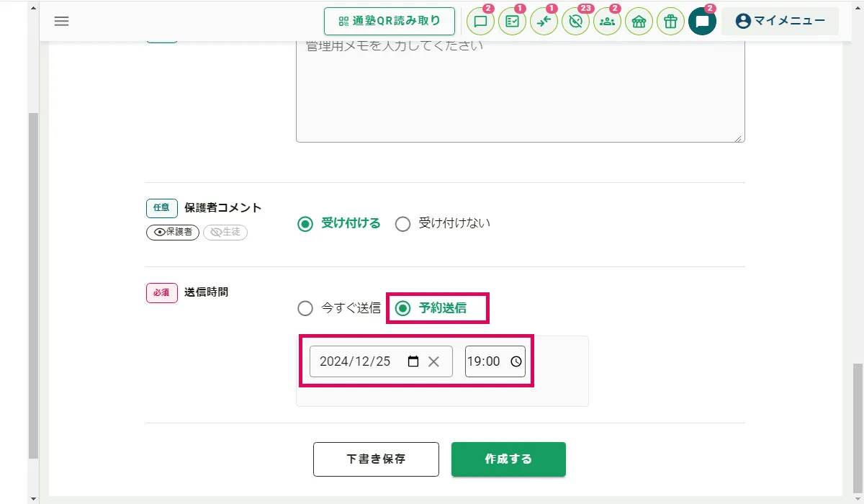Open the gift box icon
864x504 pixels.
click(x=670, y=22)
